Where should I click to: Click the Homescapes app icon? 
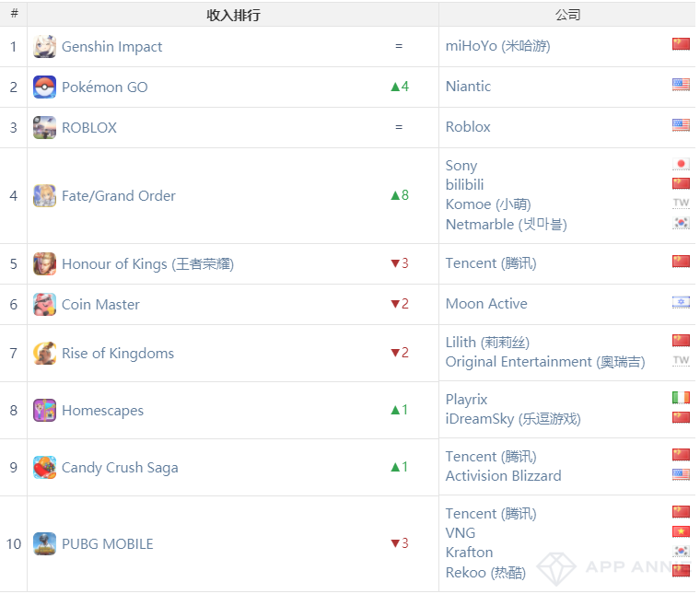(x=44, y=410)
